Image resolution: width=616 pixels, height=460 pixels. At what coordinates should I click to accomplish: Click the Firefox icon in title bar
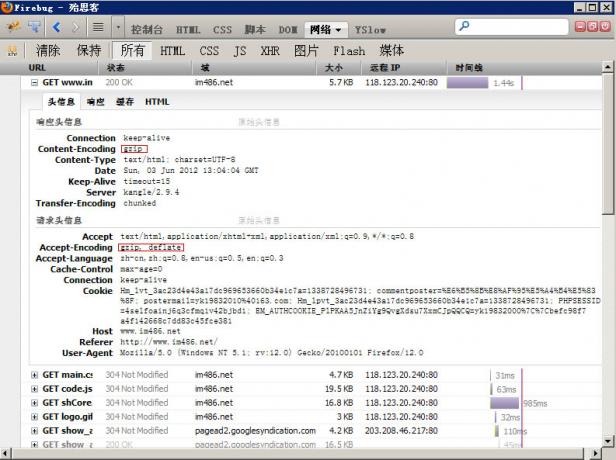pos(6,7)
